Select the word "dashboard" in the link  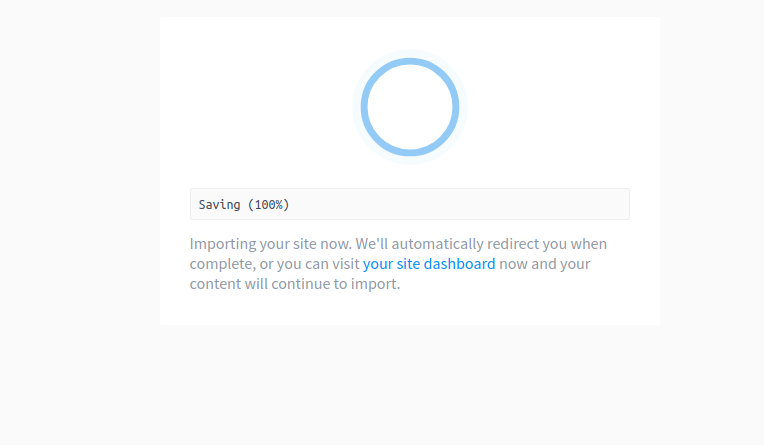click(x=460, y=264)
